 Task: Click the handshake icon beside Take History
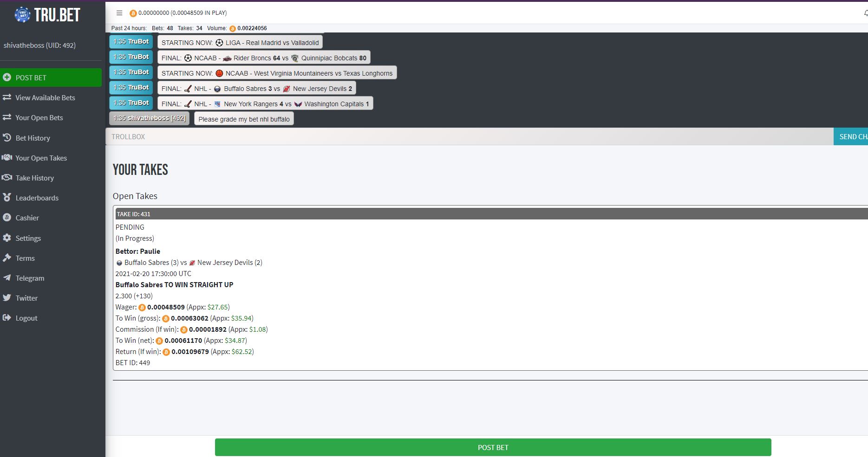(7, 178)
